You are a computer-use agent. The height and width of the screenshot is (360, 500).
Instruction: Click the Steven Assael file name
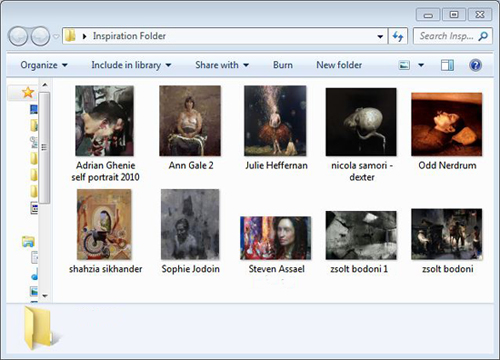click(276, 269)
